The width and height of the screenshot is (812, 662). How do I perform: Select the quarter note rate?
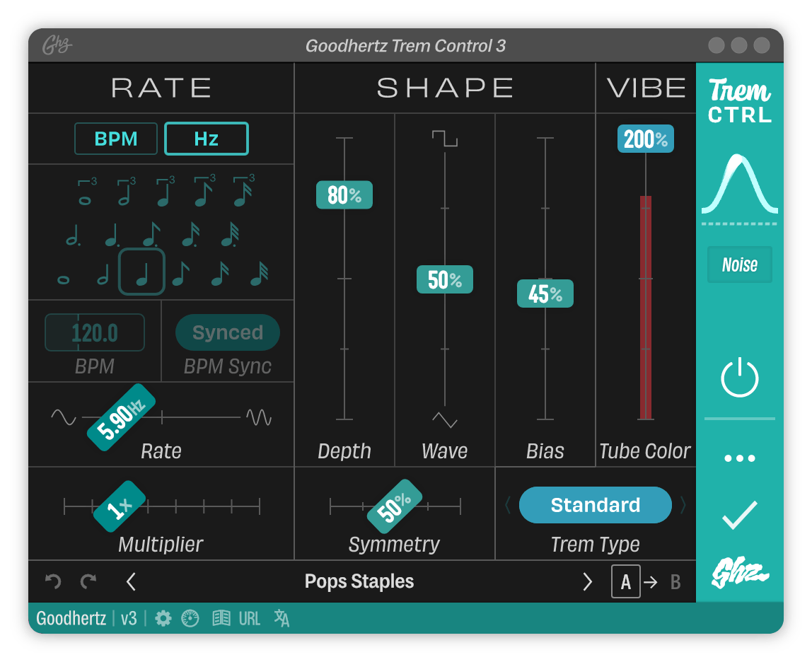click(141, 272)
